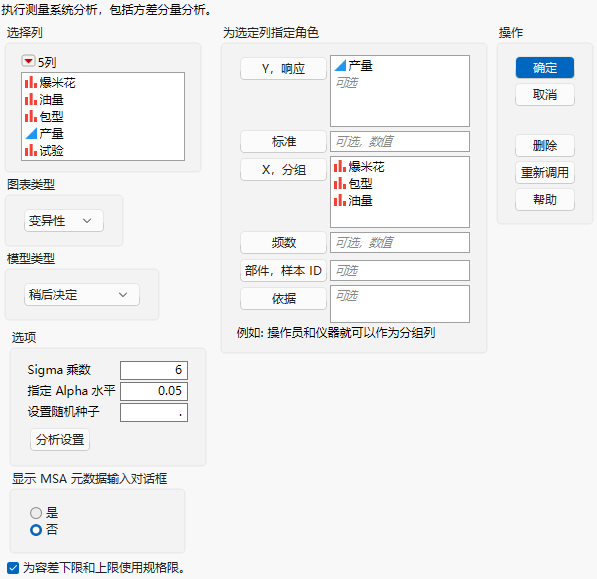Click the 部件 样本 ID optional field
This screenshot has height=579, width=597.
tap(400, 271)
